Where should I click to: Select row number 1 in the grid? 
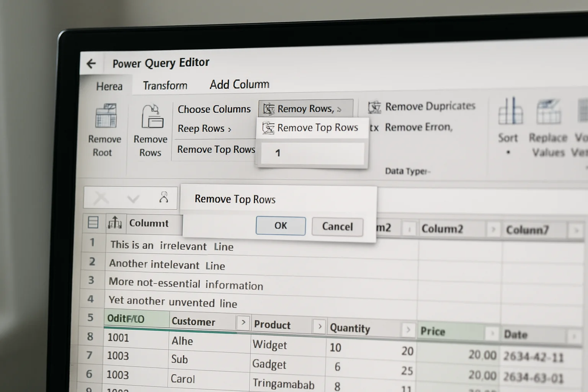click(92, 242)
